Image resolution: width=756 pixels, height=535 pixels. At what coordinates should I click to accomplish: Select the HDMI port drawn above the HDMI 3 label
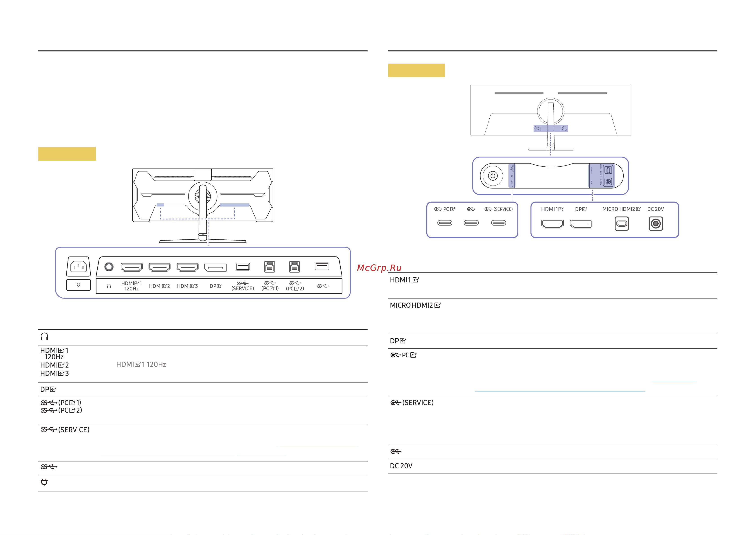187,267
